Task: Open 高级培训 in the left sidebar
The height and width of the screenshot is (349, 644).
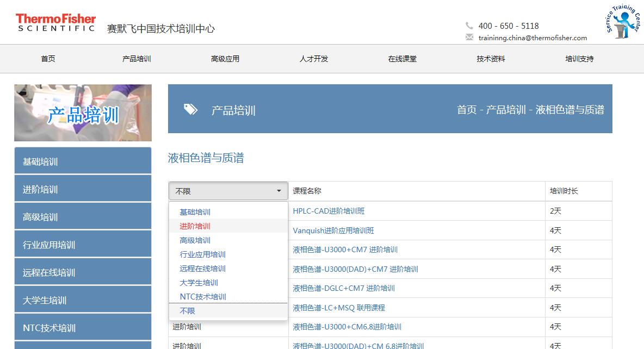Action: click(83, 216)
